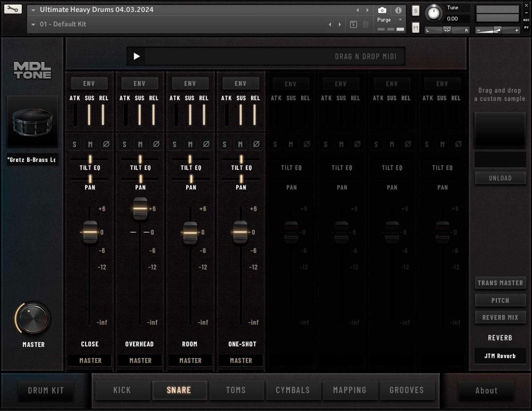Click the custom sample drop box
532x411 pixels.
(x=500, y=130)
